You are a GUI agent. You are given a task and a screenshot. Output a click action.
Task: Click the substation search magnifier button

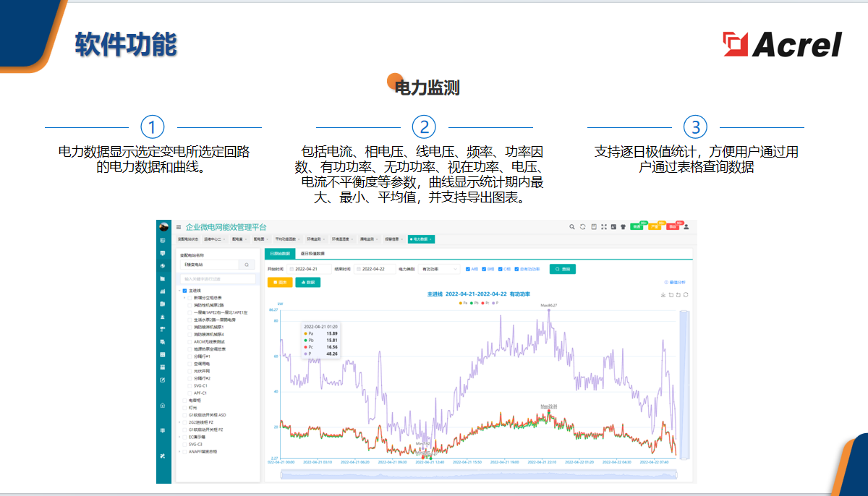click(x=247, y=265)
